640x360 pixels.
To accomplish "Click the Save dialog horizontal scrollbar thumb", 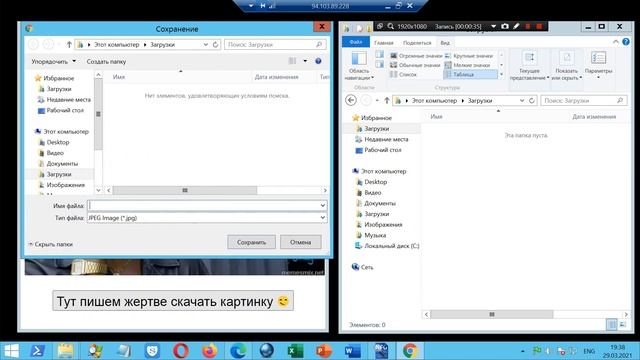I will 185,190.
